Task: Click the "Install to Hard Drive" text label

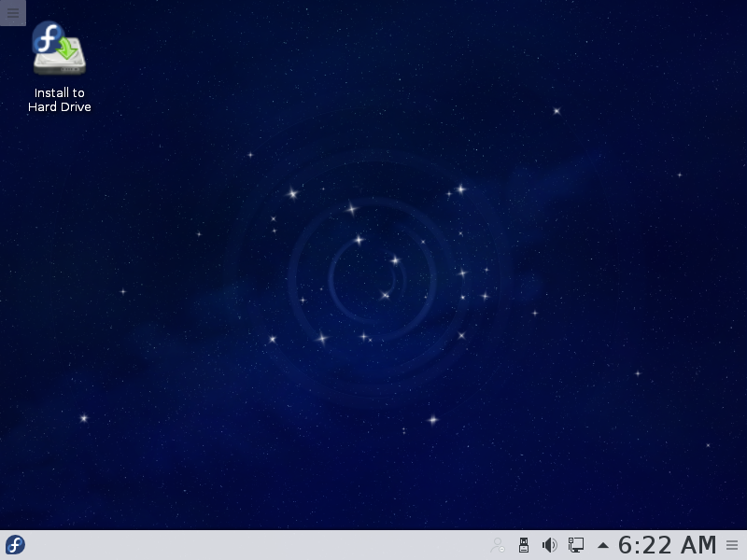Action: click(59, 100)
